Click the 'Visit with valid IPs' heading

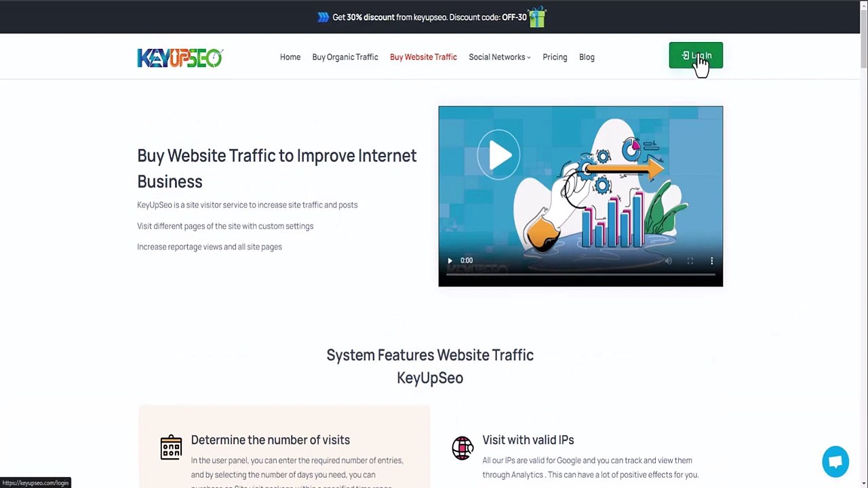528,440
